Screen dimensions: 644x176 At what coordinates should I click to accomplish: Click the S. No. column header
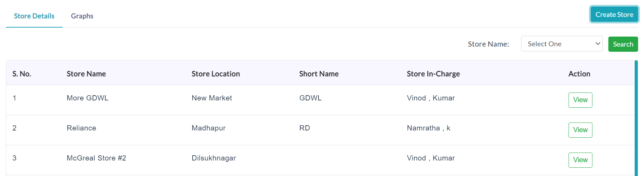point(22,74)
